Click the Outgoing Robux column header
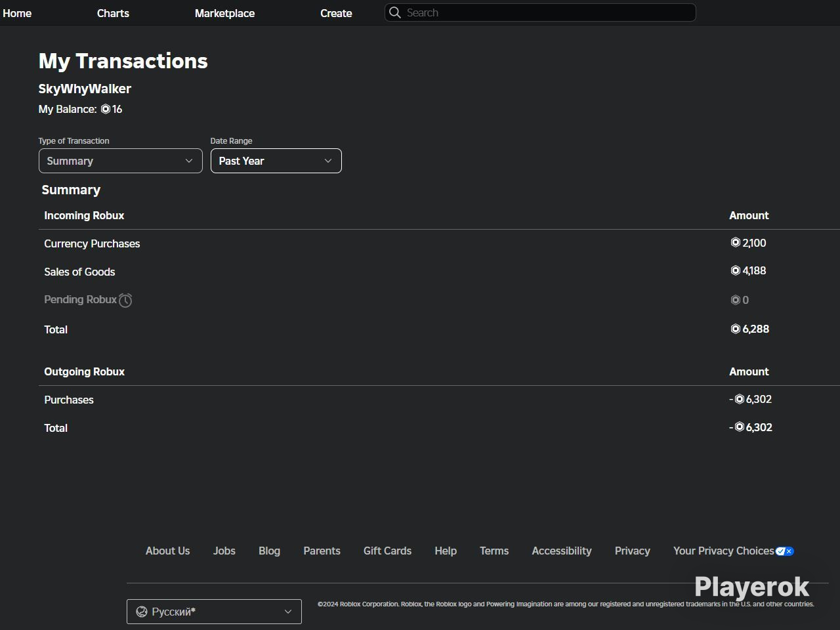This screenshot has height=630, width=840. tap(84, 371)
